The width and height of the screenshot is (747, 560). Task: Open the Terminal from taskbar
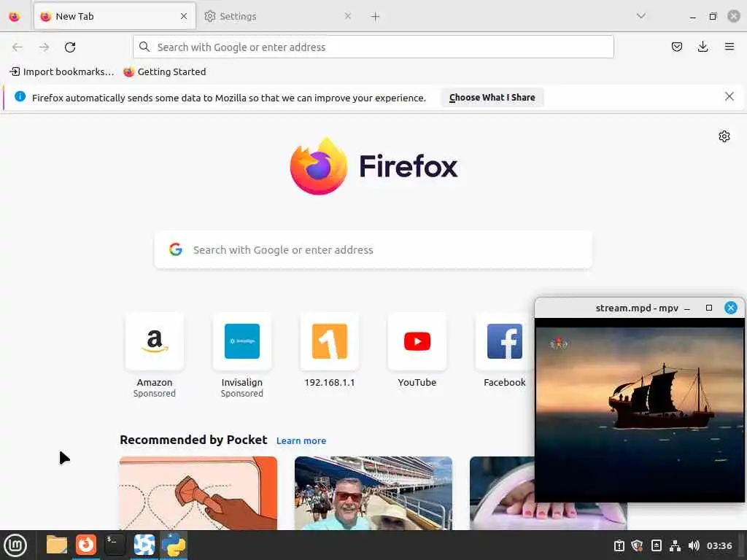[x=115, y=545]
